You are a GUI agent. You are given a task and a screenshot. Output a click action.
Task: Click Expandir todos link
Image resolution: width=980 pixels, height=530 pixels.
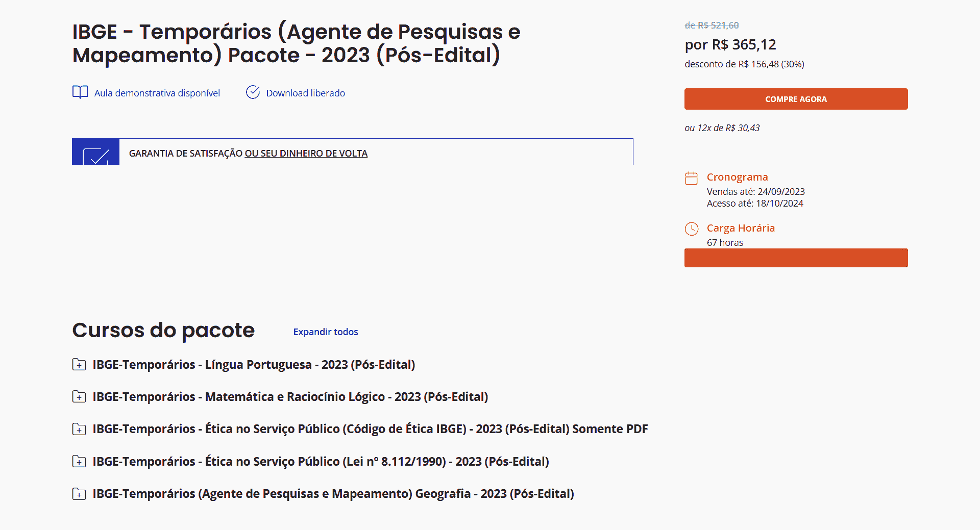click(x=325, y=332)
